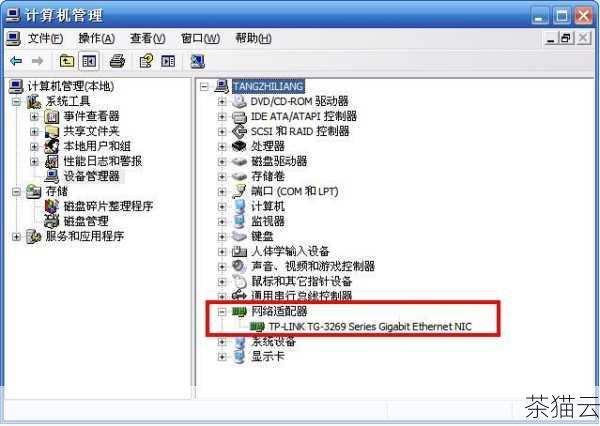Open the 文件(F) menu

45,38
